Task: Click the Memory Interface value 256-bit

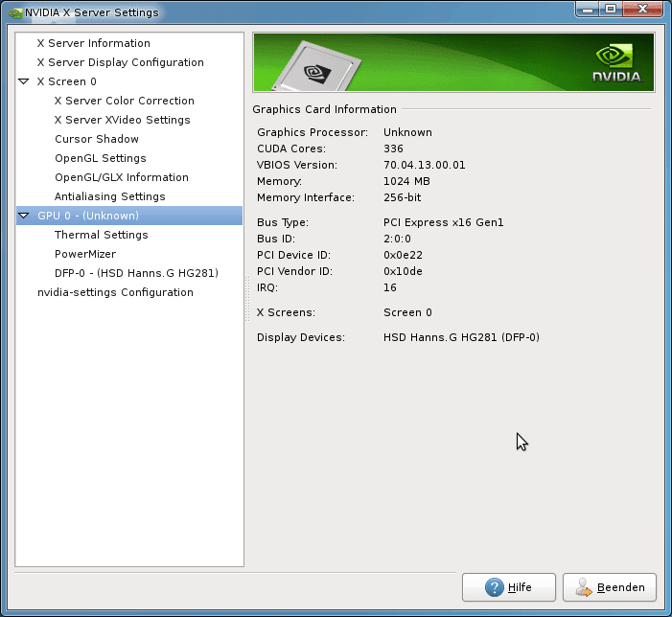Action: (402, 197)
